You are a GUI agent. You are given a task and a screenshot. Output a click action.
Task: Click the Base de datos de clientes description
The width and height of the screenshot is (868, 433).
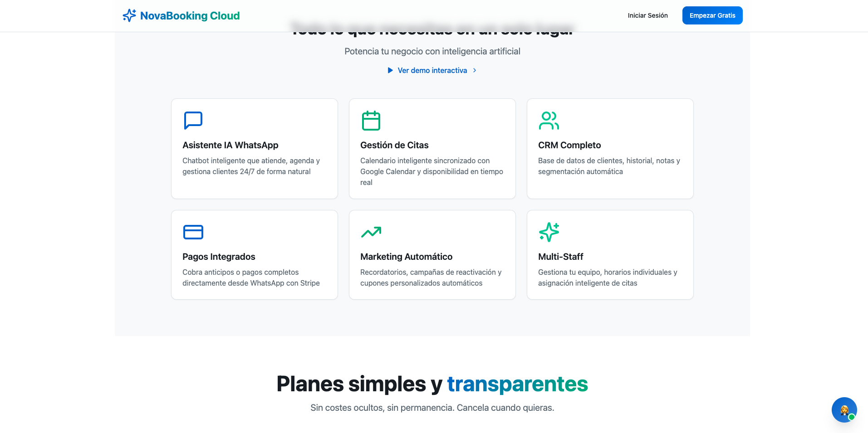pos(609,166)
